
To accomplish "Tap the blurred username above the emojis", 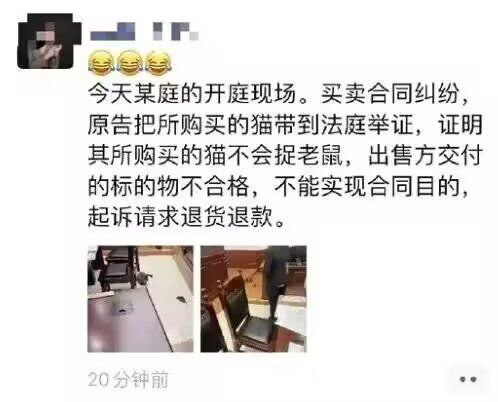I will click(x=145, y=32).
